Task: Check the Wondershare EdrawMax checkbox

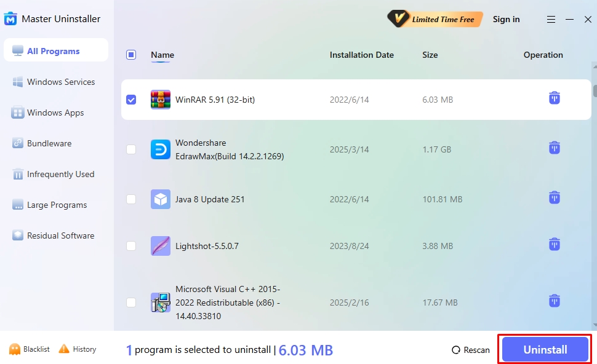Action: pos(131,149)
